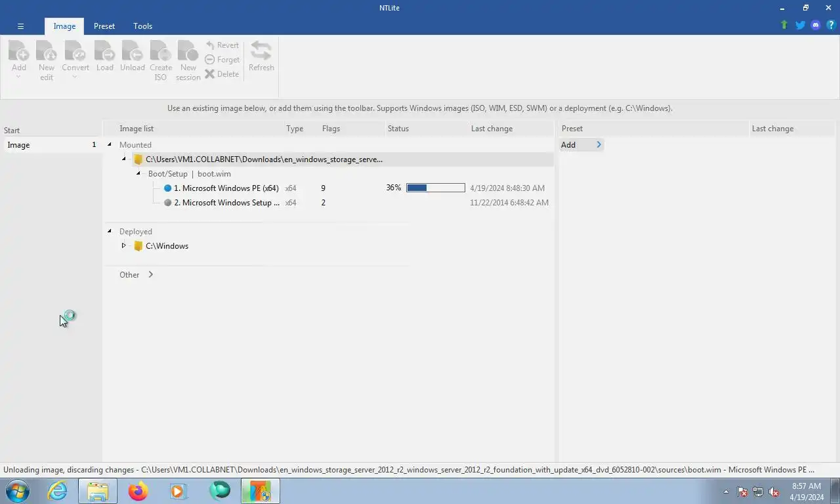The height and width of the screenshot is (504, 840).
Task: Click the NTLite taskbar icon
Action: click(x=260, y=491)
